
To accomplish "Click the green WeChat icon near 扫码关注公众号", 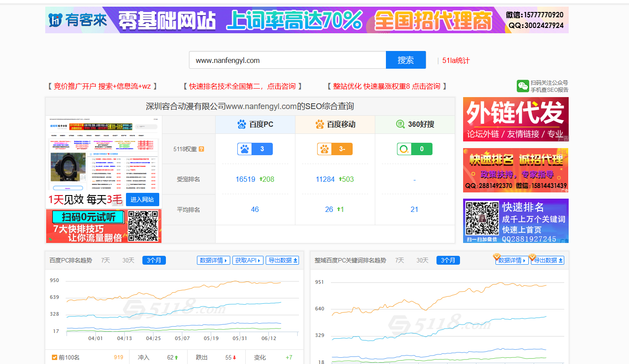I will tap(523, 86).
